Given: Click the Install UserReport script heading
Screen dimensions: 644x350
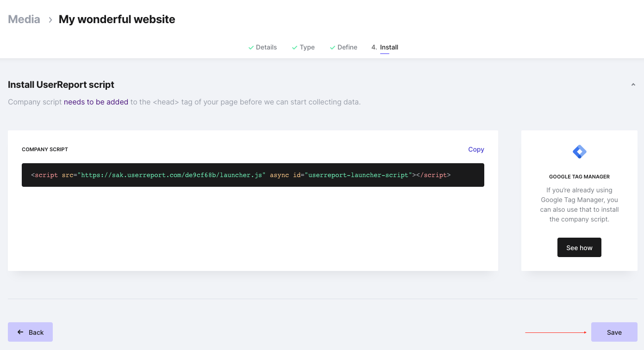Looking at the screenshot, I should [61, 85].
